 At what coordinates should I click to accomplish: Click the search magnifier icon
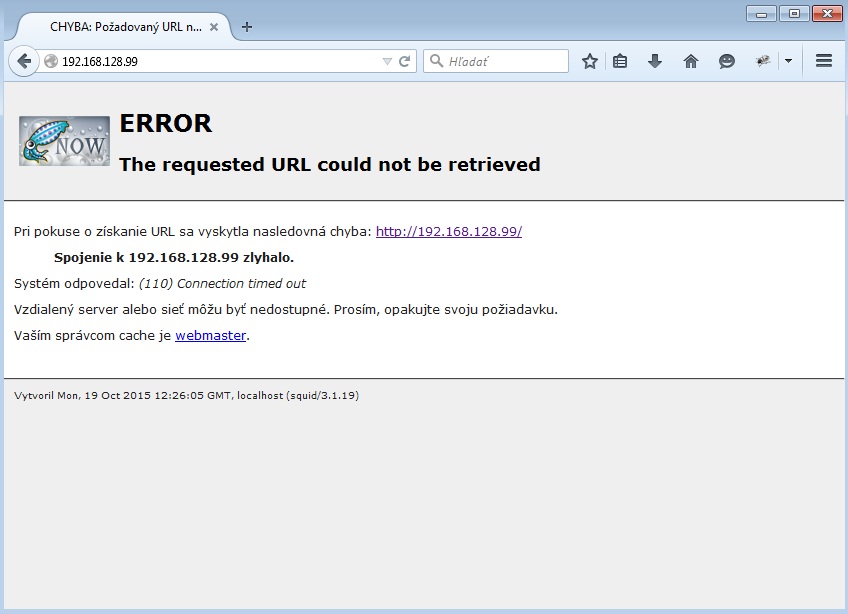point(436,61)
